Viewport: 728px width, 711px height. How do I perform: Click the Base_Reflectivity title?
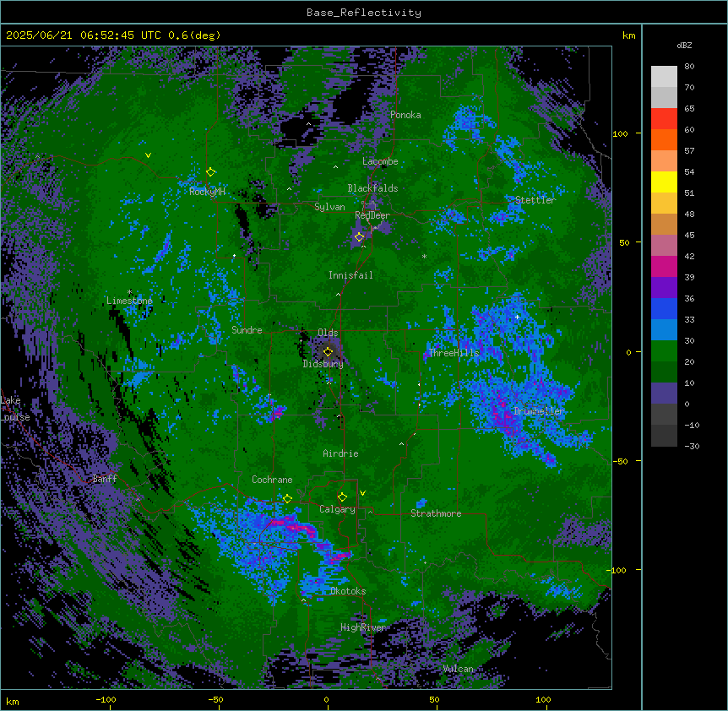[x=364, y=13]
